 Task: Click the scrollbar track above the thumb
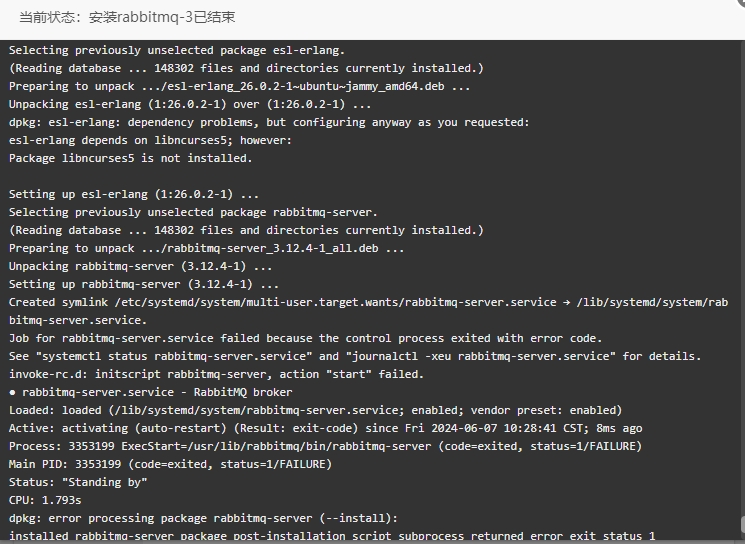coord(743,276)
